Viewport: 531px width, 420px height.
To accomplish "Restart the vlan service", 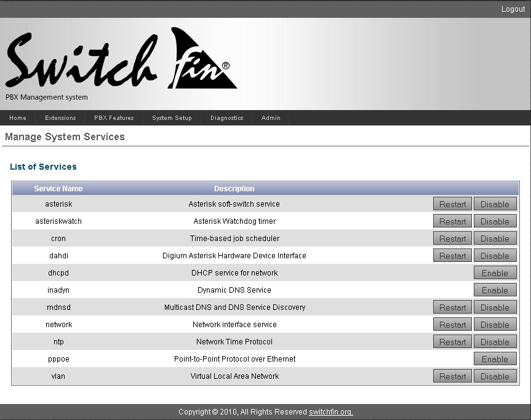I will point(452,377).
